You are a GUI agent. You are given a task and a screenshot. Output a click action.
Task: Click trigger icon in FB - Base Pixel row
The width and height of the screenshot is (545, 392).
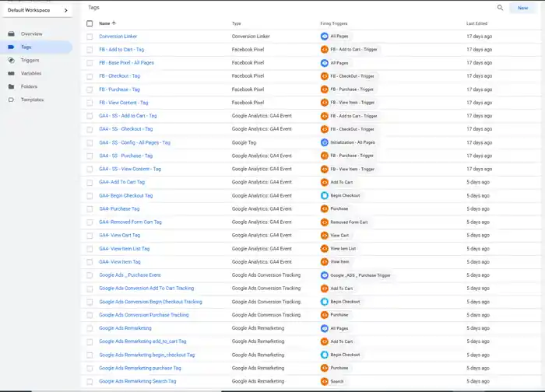click(325, 63)
